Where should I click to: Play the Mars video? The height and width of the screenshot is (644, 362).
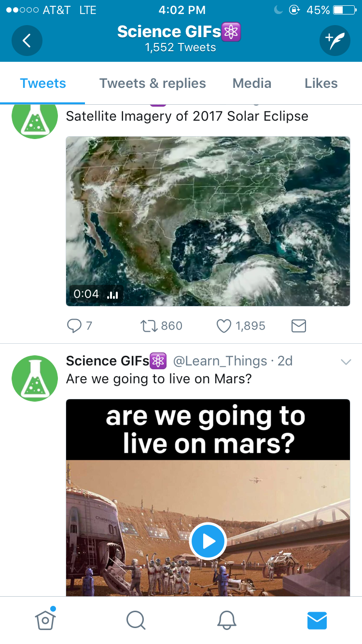(208, 541)
